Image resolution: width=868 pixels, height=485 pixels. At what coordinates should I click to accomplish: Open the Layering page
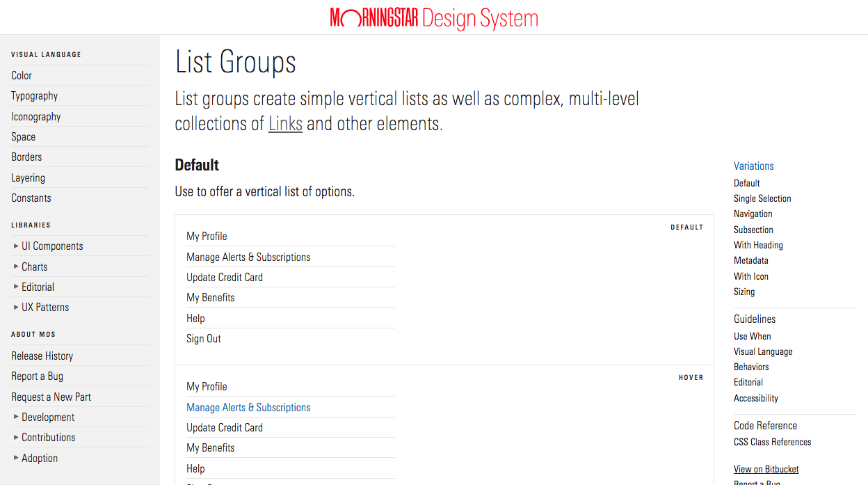click(x=28, y=177)
